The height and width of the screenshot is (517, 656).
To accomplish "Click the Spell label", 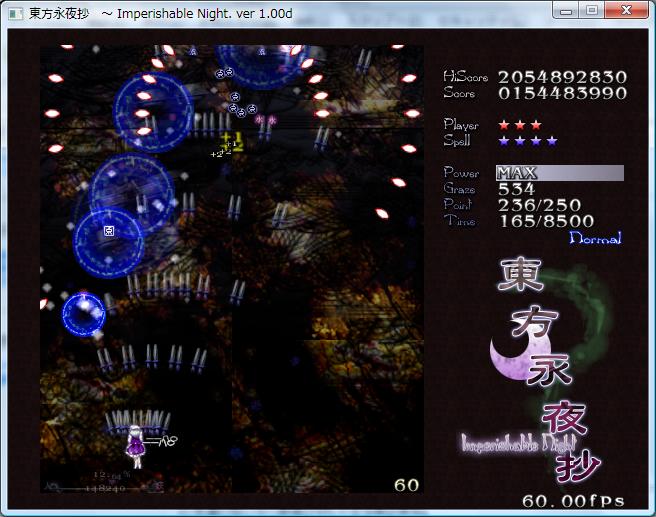I will coord(457,141).
